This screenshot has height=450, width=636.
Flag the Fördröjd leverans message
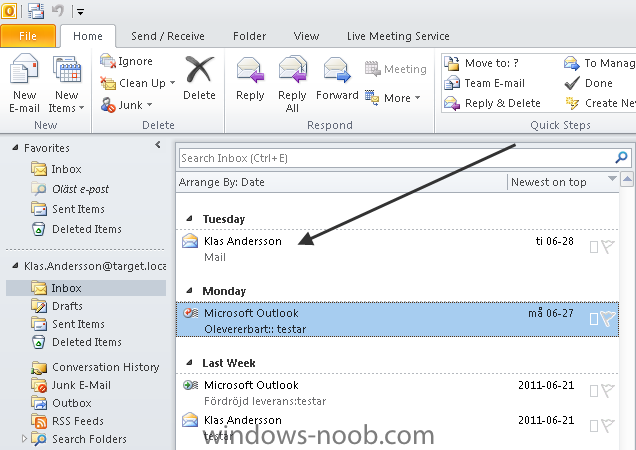click(608, 391)
